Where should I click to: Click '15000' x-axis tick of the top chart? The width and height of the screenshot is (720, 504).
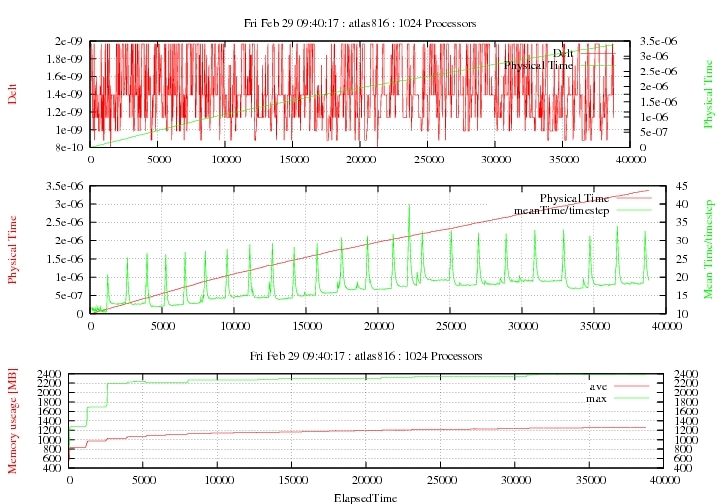click(294, 160)
